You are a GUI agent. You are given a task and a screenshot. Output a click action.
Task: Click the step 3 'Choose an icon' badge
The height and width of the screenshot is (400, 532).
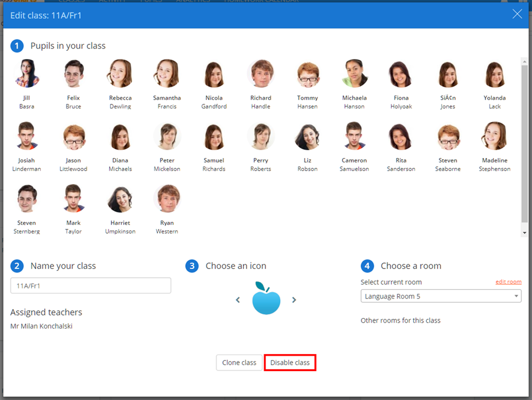pyautogui.click(x=191, y=266)
